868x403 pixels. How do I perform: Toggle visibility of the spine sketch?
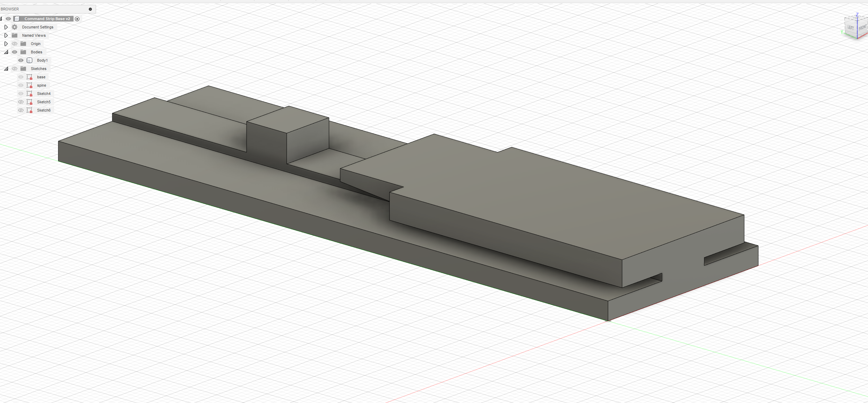[x=21, y=85]
